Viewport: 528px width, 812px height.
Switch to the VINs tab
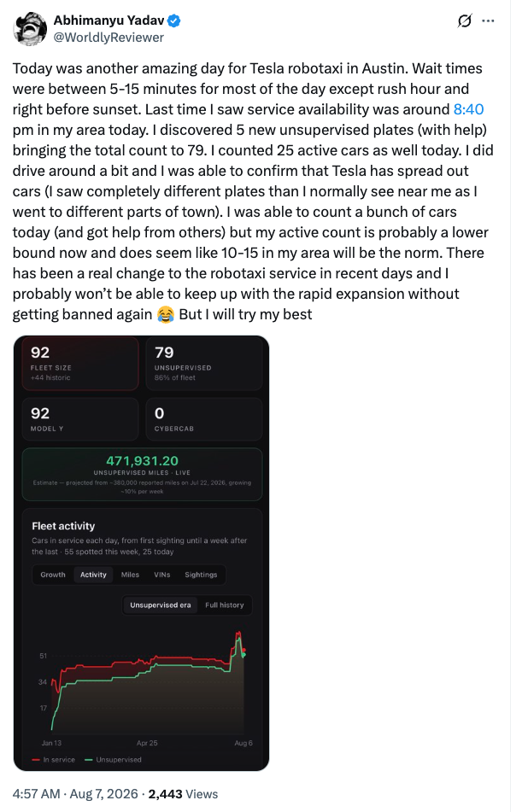tap(161, 575)
